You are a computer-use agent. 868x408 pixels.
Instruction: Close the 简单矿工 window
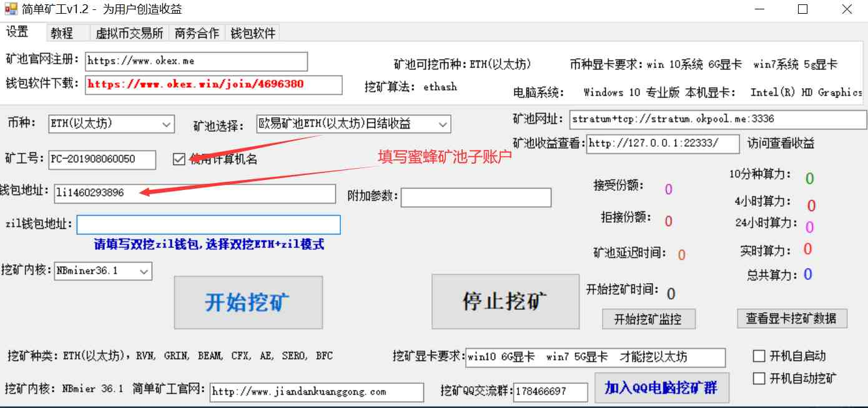(846, 9)
